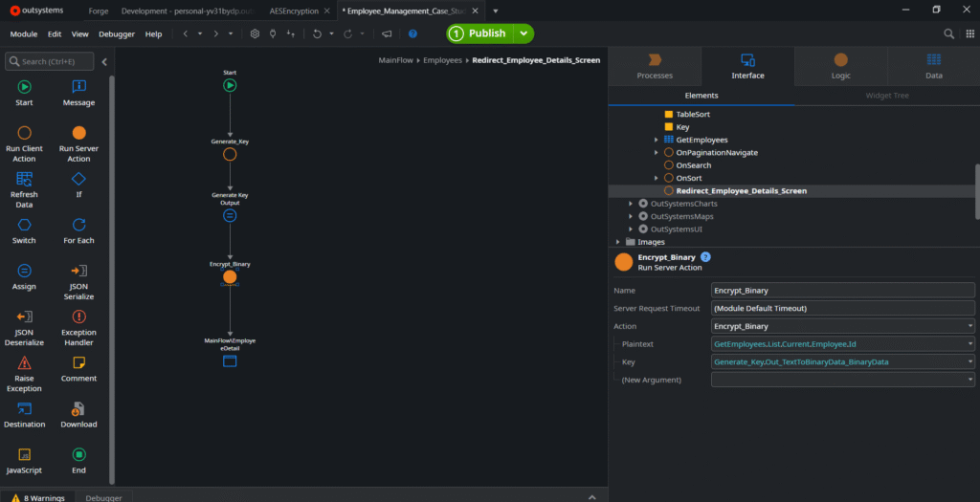Open the Module menu
The width and height of the screenshot is (980, 502).
click(x=24, y=34)
